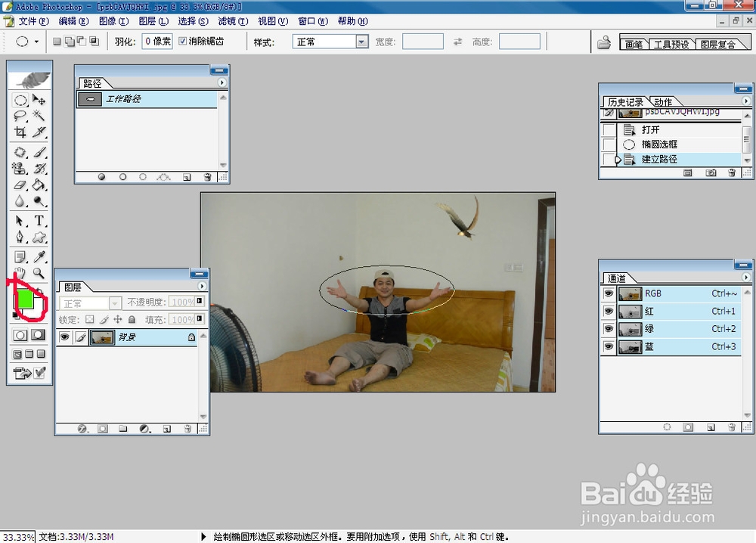
Task: Hide the Background layer eye icon
Action: (x=64, y=337)
